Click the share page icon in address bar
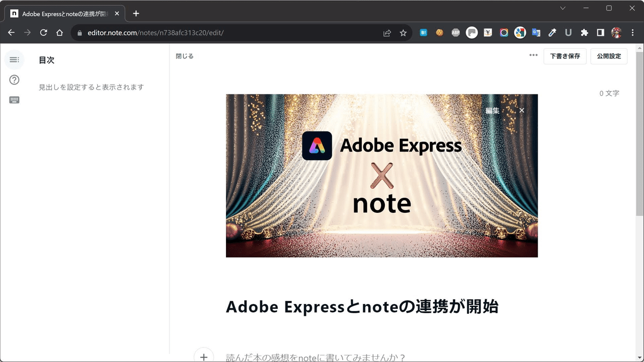The width and height of the screenshot is (644, 362). tap(387, 33)
